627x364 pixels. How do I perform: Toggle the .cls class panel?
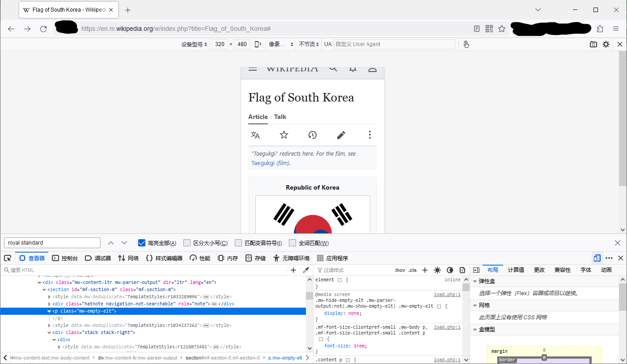click(x=412, y=270)
